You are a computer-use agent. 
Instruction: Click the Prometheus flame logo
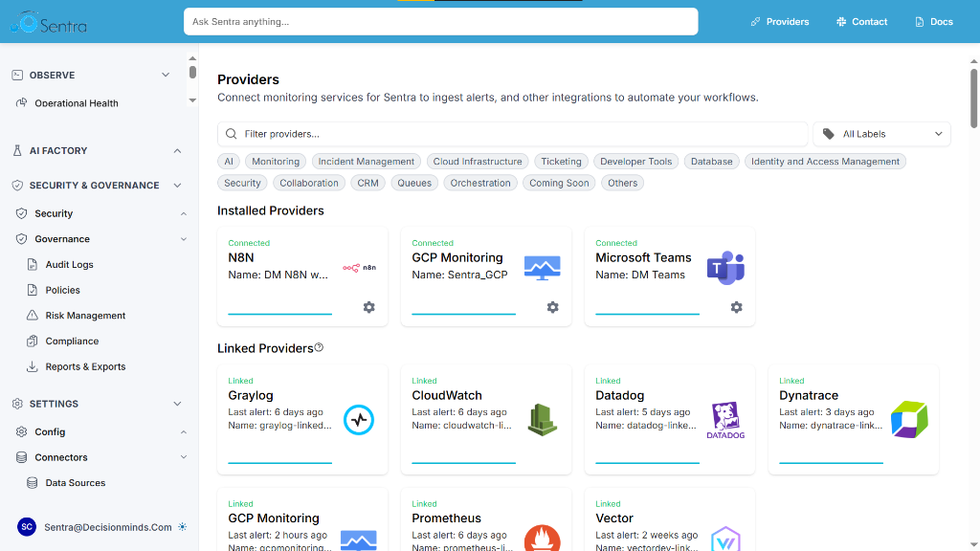click(542, 539)
